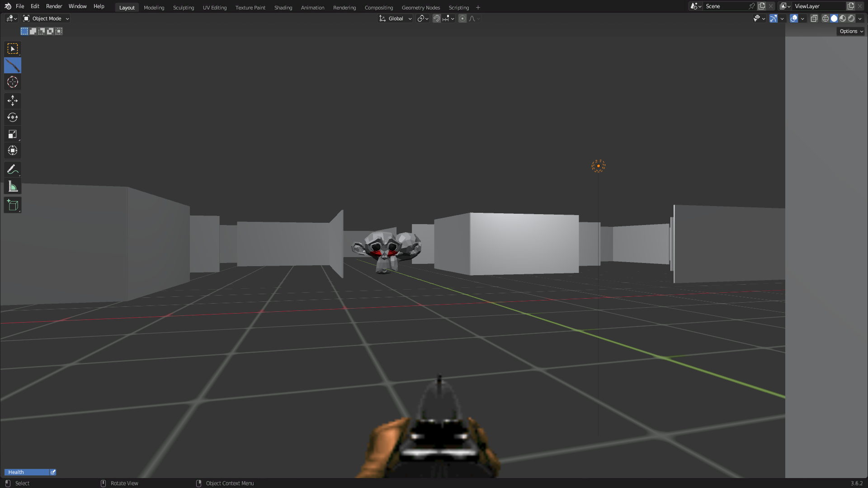Select the Scale tool
Image resolution: width=868 pixels, height=488 pixels.
[x=13, y=134]
